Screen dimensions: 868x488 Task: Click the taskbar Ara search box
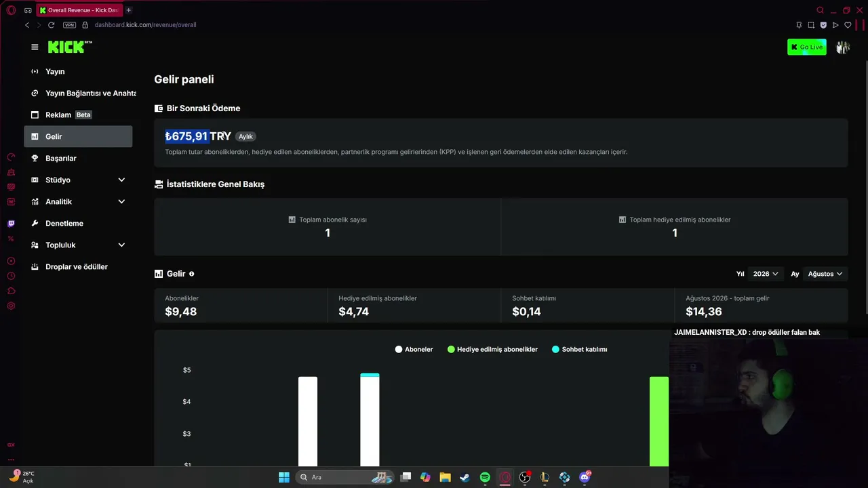pos(346,477)
